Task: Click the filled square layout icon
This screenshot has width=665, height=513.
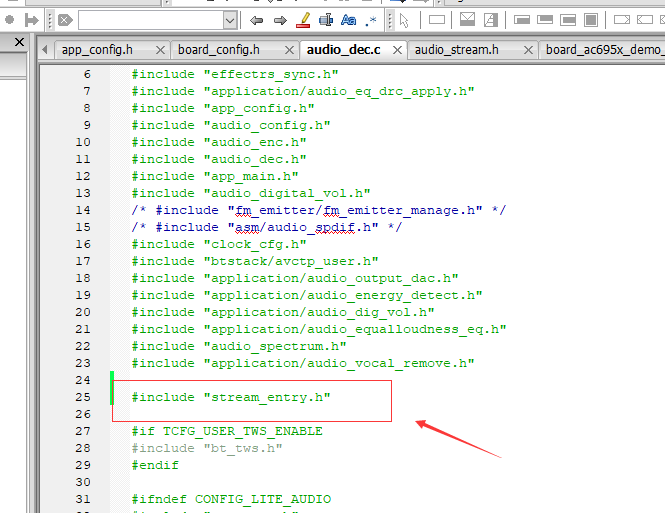Action: click(x=591, y=20)
